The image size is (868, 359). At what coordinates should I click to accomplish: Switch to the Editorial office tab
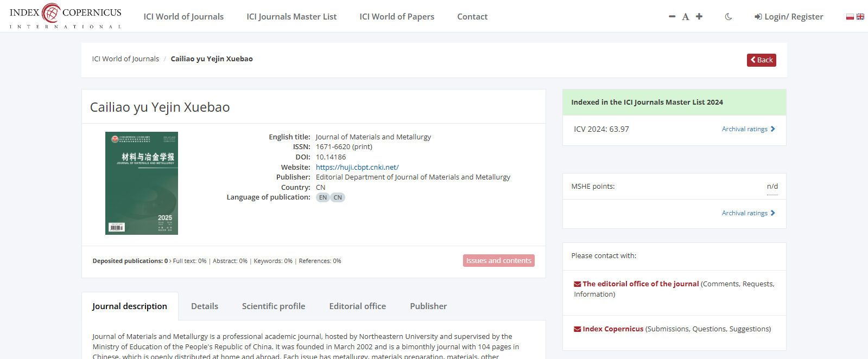click(357, 306)
